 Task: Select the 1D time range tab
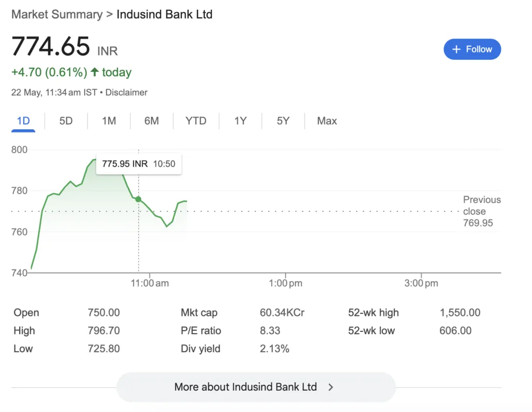click(x=23, y=121)
